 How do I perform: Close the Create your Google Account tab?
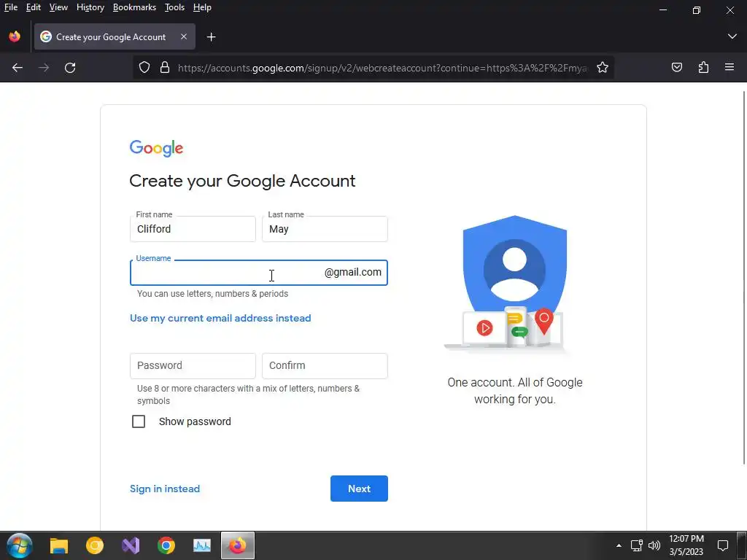click(x=184, y=36)
